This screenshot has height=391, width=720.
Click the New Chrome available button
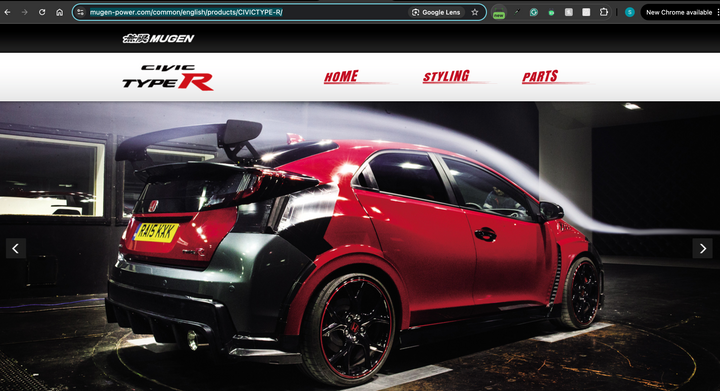[x=679, y=12]
